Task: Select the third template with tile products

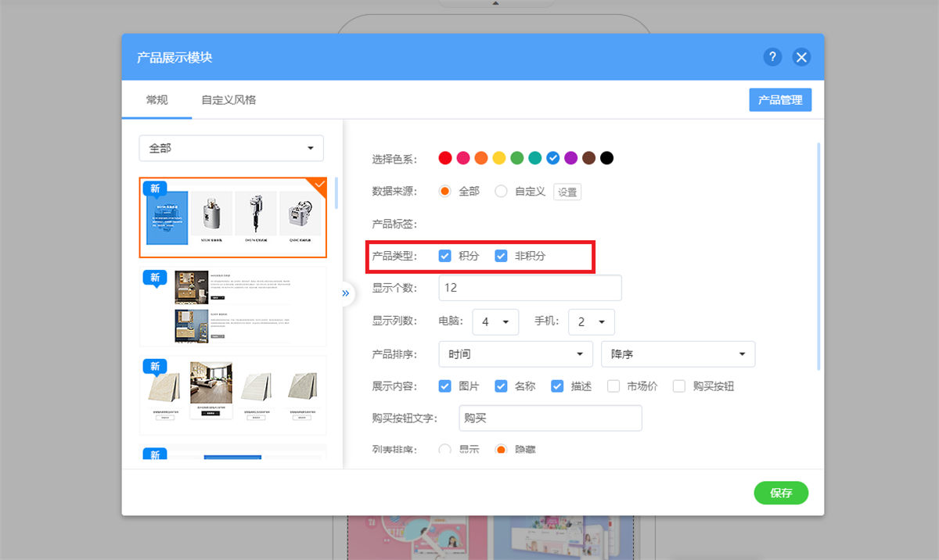Action: click(x=233, y=395)
